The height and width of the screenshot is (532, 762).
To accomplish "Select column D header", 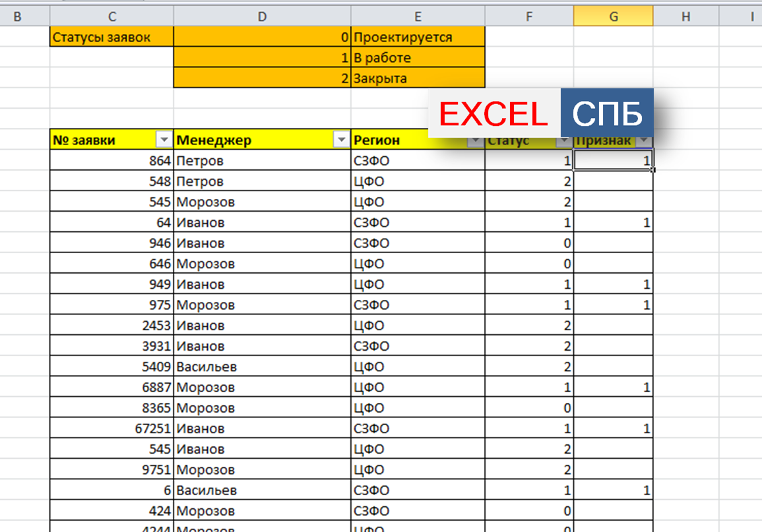I will [262, 16].
